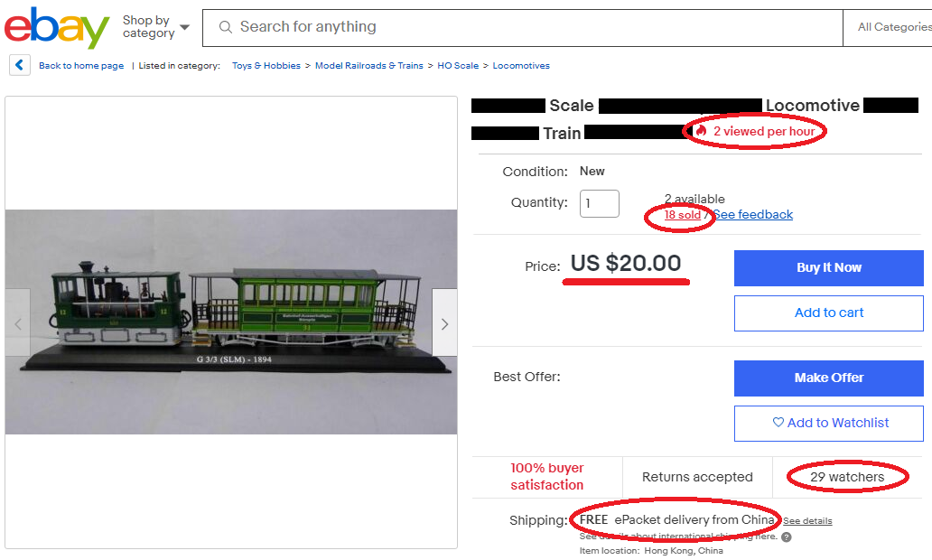Image resolution: width=932 pixels, height=560 pixels.
Task: Click the Make Offer button
Action: (828, 378)
